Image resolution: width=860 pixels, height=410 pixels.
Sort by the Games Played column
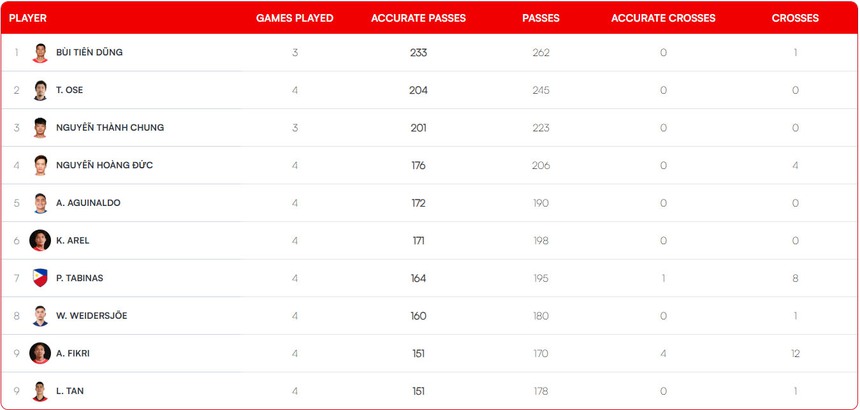pyautogui.click(x=294, y=18)
